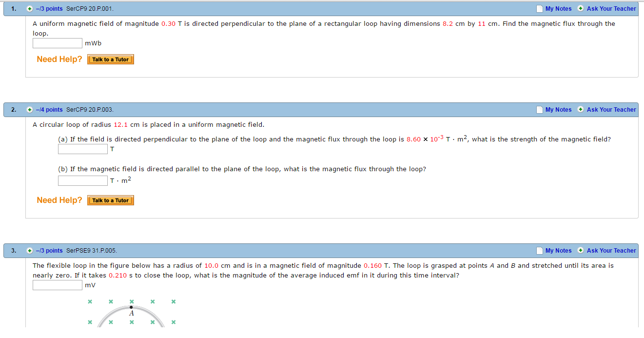Click the "-/3 points" label in question 1
The width and height of the screenshot is (644, 338).
pyautogui.click(x=48, y=9)
